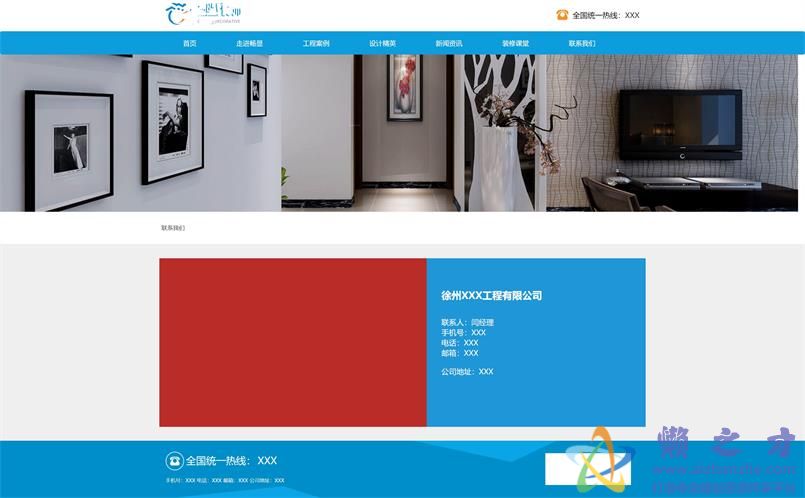Click the 电话：XXX line in the blue card
This screenshot has height=498, width=805.
[x=459, y=343]
